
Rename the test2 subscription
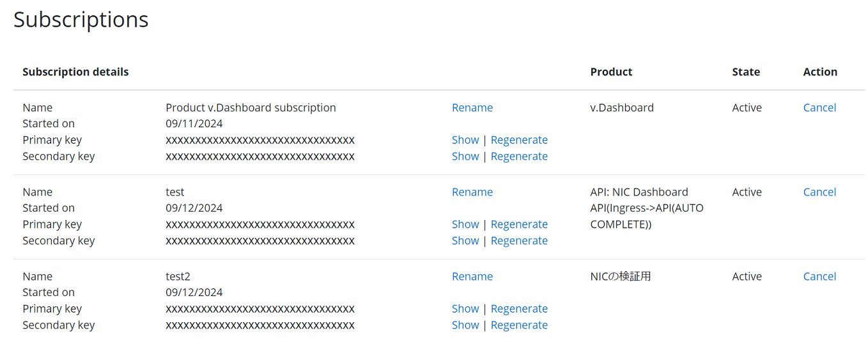[472, 276]
